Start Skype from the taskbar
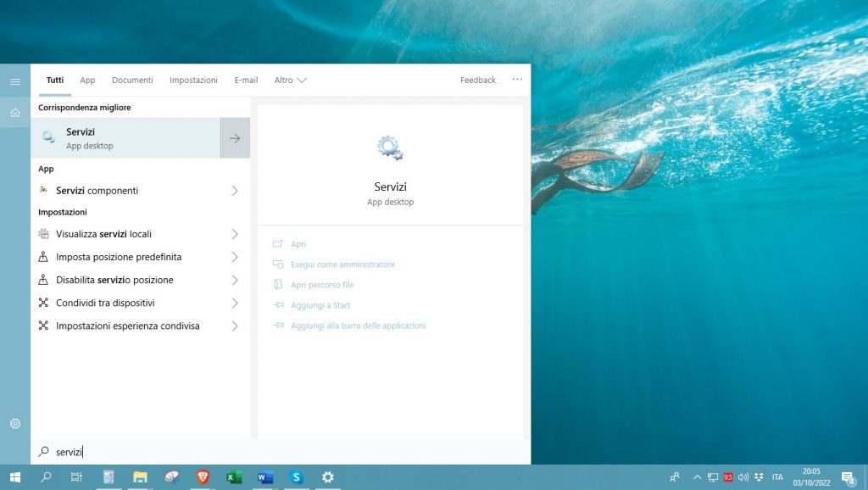 point(297,477)
